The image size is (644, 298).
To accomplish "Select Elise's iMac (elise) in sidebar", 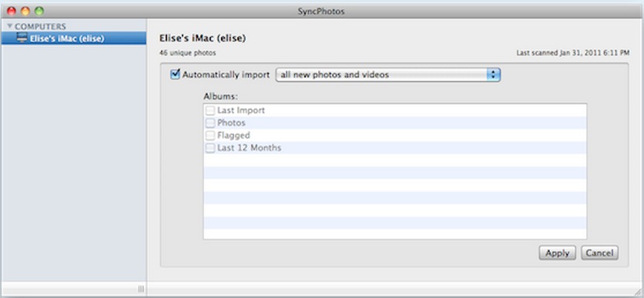I will [x=73, y=39].
